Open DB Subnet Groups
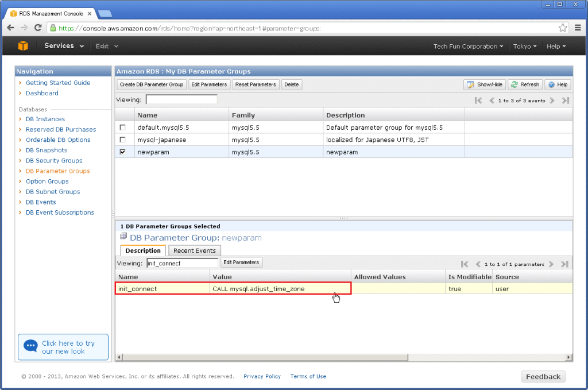 click(53, 192)
